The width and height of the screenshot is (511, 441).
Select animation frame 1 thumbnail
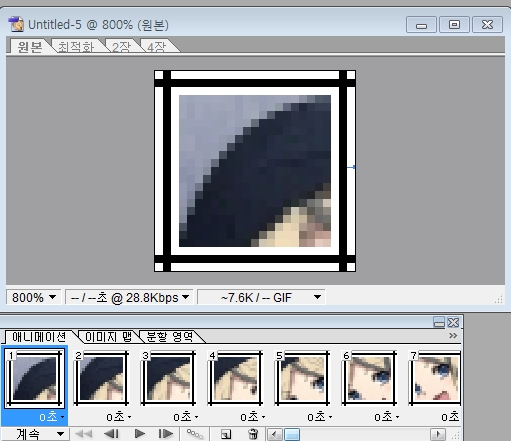pos(35,378)
